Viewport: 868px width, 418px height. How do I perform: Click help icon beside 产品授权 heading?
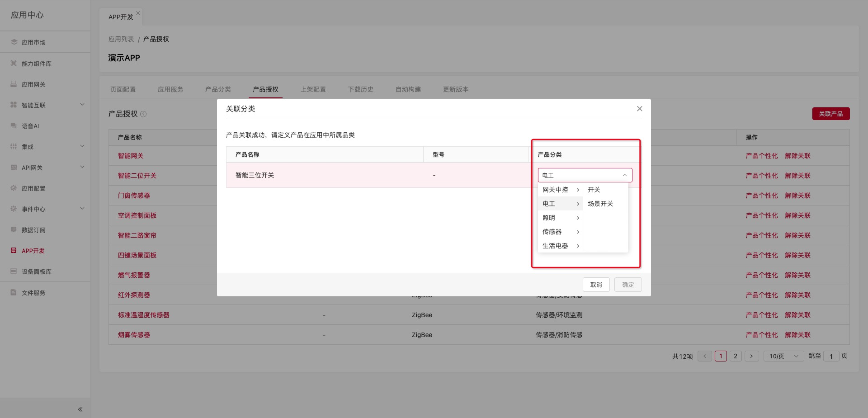[143, 114]
